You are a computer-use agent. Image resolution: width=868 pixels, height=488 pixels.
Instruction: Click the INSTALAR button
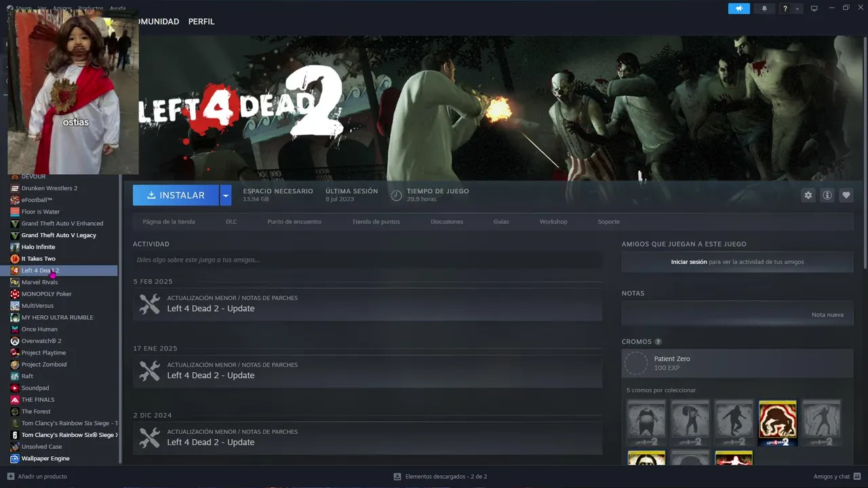point(176,195)
